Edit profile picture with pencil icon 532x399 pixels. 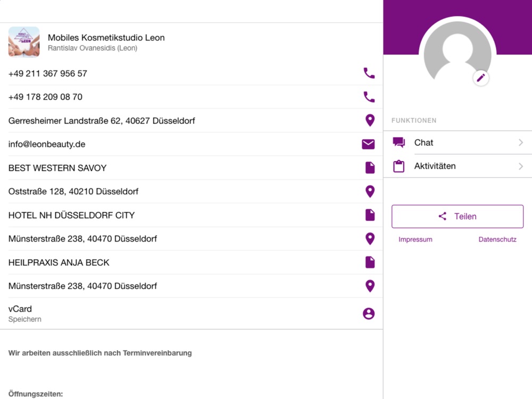point(481,78)
